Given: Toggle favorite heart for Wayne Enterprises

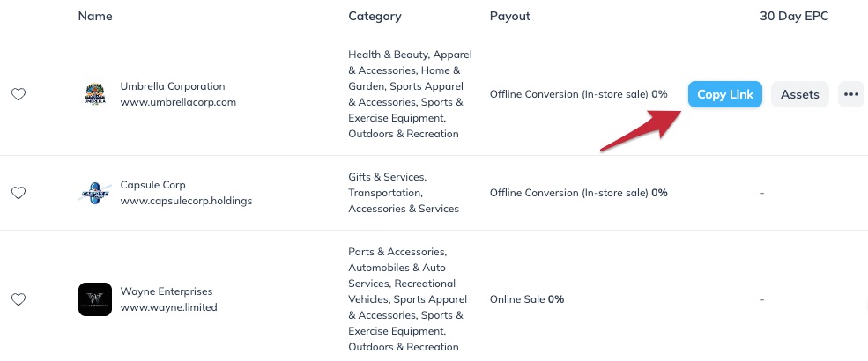Looking at the screenshot, I should pos(18,299).
